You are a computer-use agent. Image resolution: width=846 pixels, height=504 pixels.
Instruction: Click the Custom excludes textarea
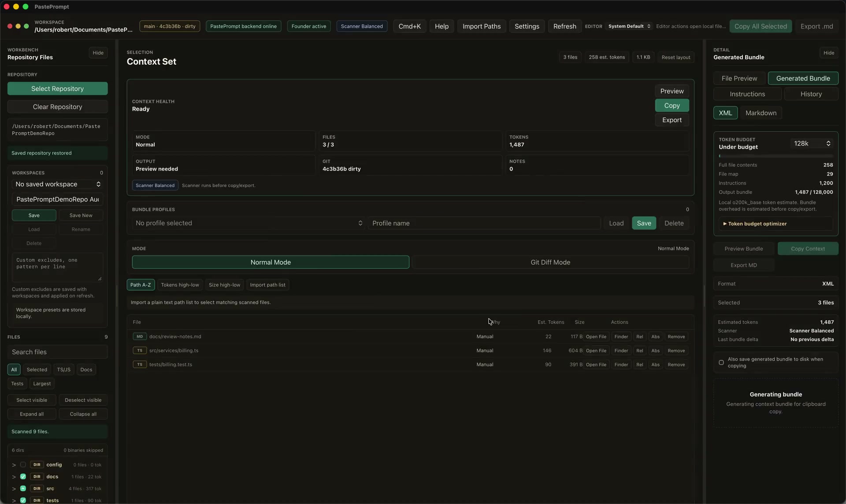tap(57, 267)
